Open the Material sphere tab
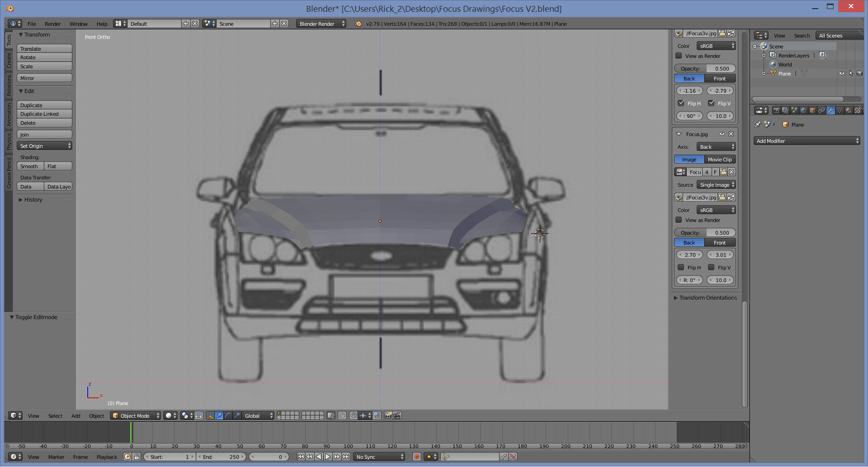Screen dimensions: 868x467 (x=849, y=110)
